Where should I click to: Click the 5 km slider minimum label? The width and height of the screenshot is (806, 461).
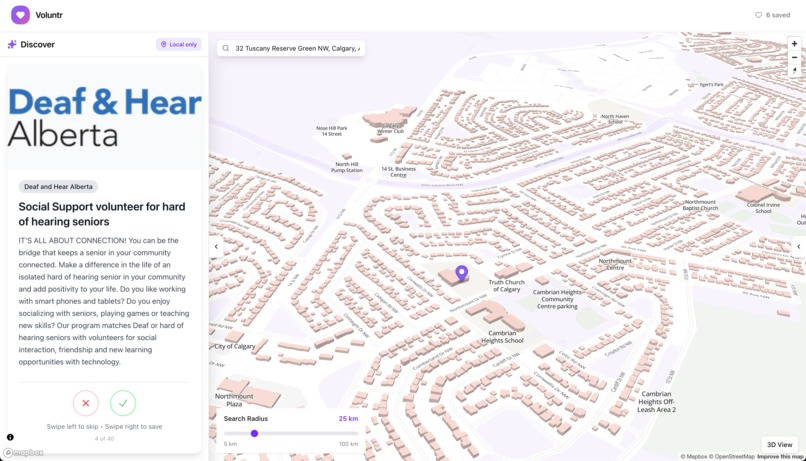click(230, 444)
